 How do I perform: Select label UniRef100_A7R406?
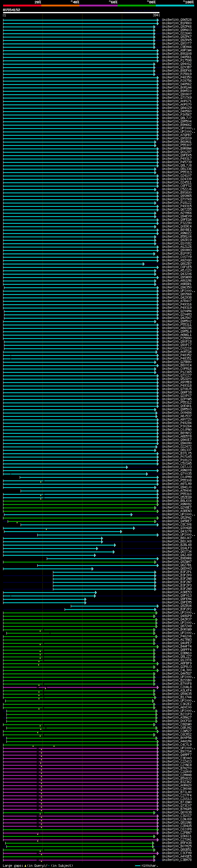click(x=177, y=491)
